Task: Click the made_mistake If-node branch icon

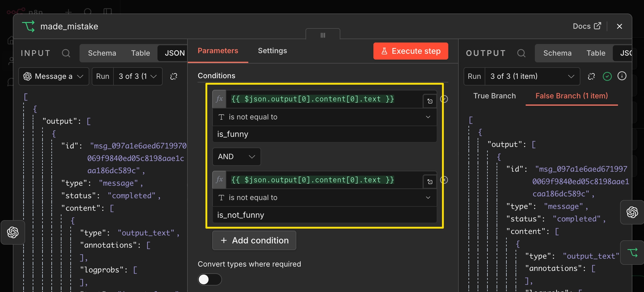Action: point(28,26)
